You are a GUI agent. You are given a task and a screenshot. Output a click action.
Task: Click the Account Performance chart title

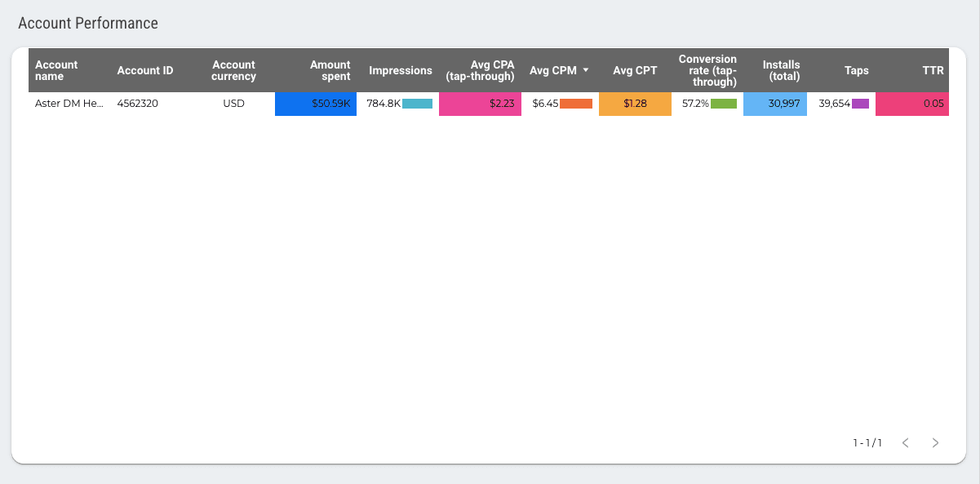click(88, 23)
